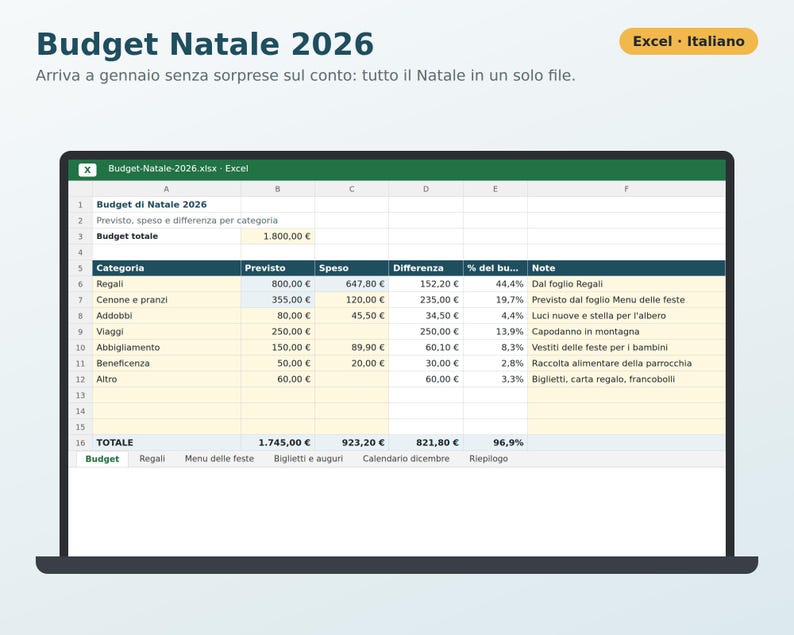Viewport: 794px width, 635px height.
Task: Select the Altro category cell
Action: 166,379
